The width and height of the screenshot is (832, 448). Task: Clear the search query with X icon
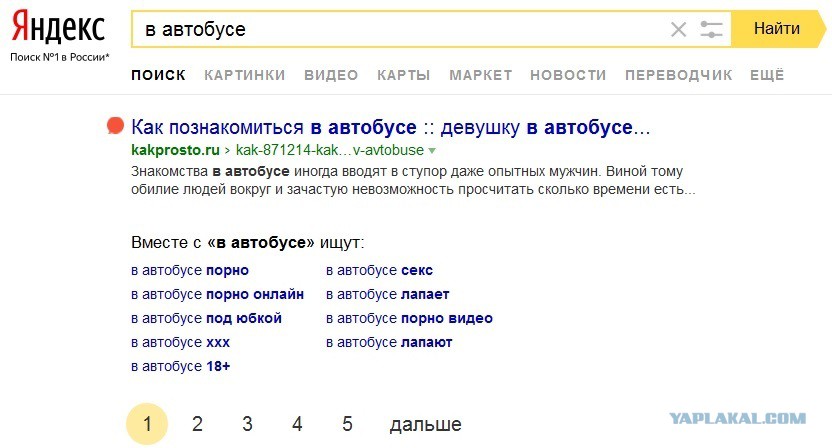pyautogui.click(x=678, y=29)
